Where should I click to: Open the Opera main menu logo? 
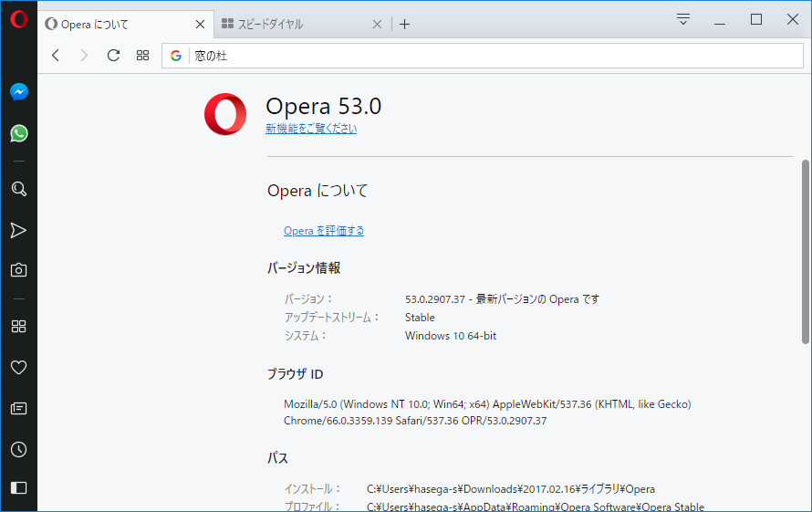tap(18, 20)
